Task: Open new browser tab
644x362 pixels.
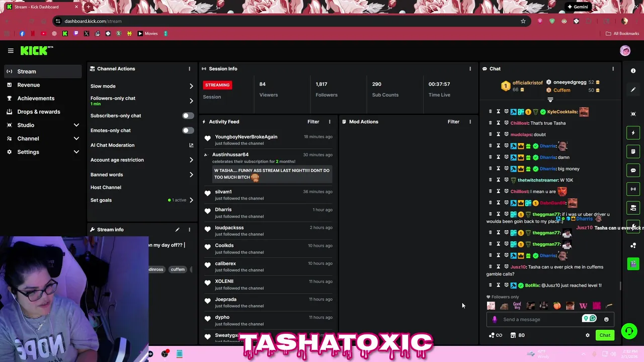Action: [88, 7]
